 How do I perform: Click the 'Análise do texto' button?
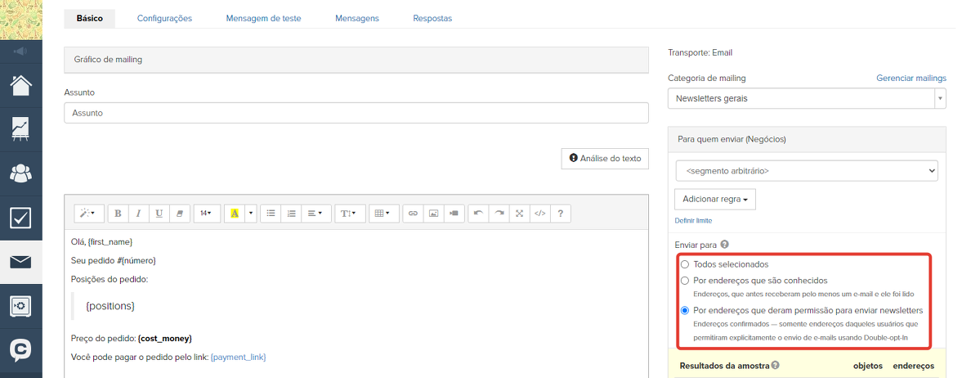(x=605, y=158)
